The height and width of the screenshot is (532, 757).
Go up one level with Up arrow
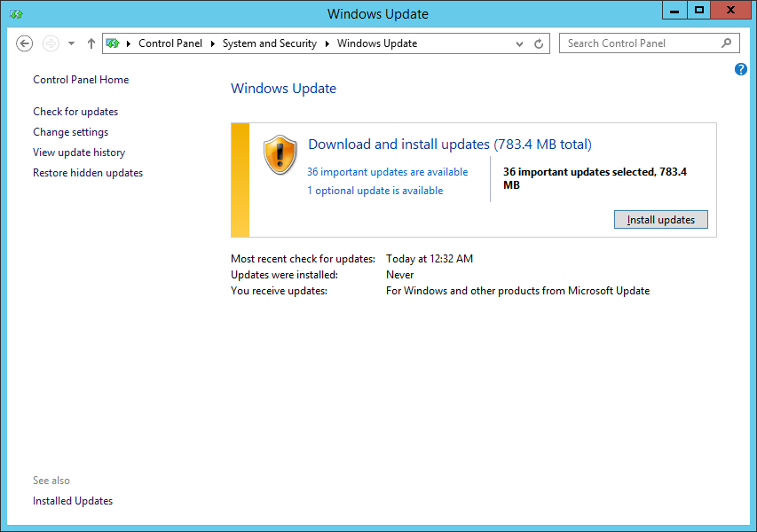(91, 43)
